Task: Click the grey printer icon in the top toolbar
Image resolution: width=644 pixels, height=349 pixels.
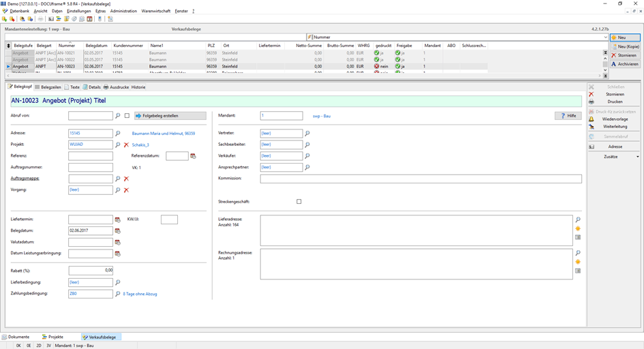Action: tap(40, 19)
